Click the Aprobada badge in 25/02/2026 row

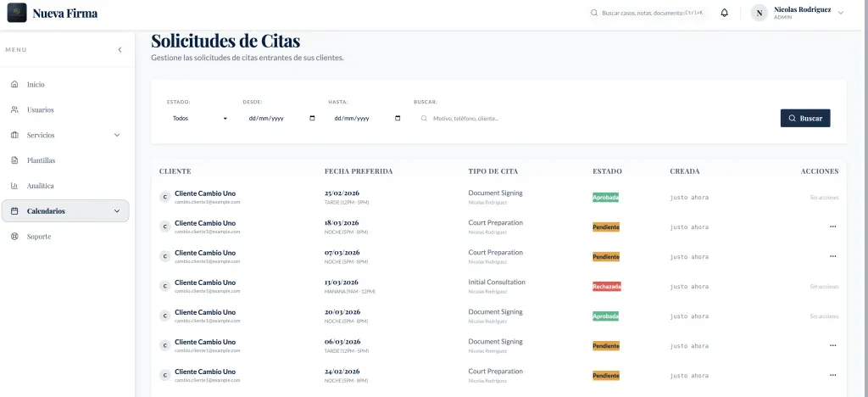pos(605,198)
